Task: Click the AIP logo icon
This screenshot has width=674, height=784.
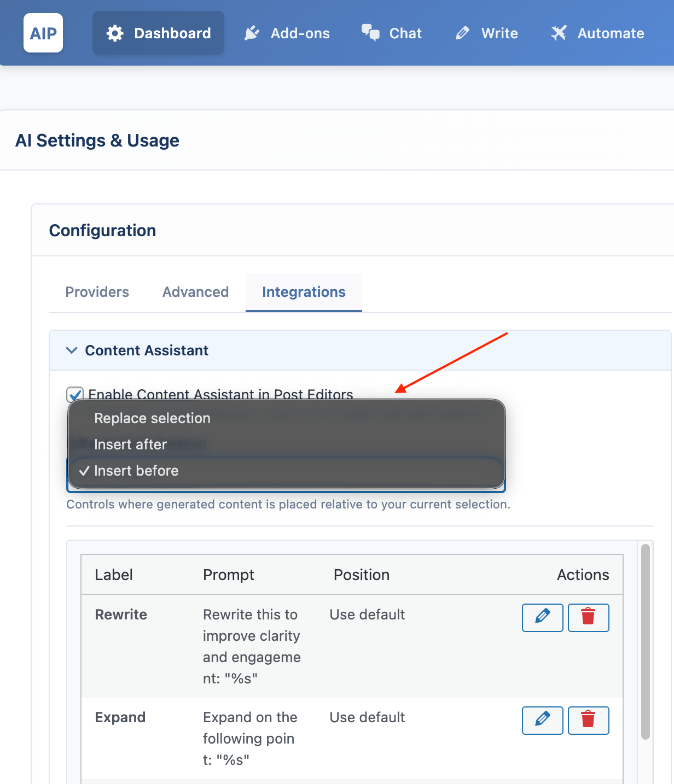Action: [x=43, y=33]
